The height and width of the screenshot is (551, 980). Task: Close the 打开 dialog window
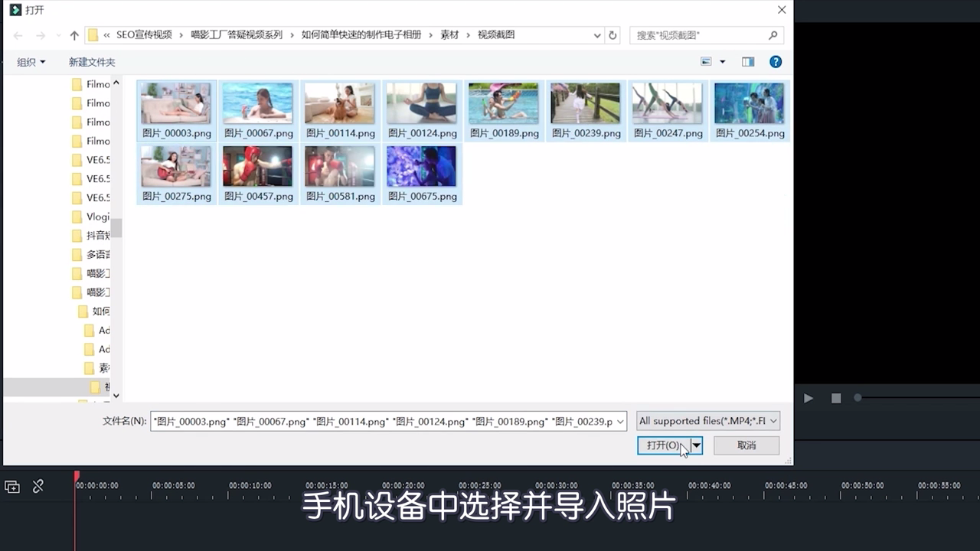tap(782, 10)
